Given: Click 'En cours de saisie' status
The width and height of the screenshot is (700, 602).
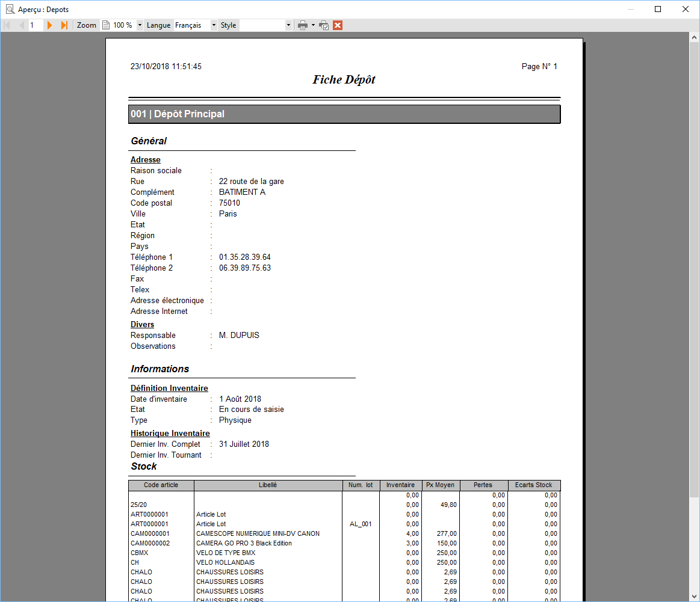Looking at the screenshot, I should (x=252, y=410).
